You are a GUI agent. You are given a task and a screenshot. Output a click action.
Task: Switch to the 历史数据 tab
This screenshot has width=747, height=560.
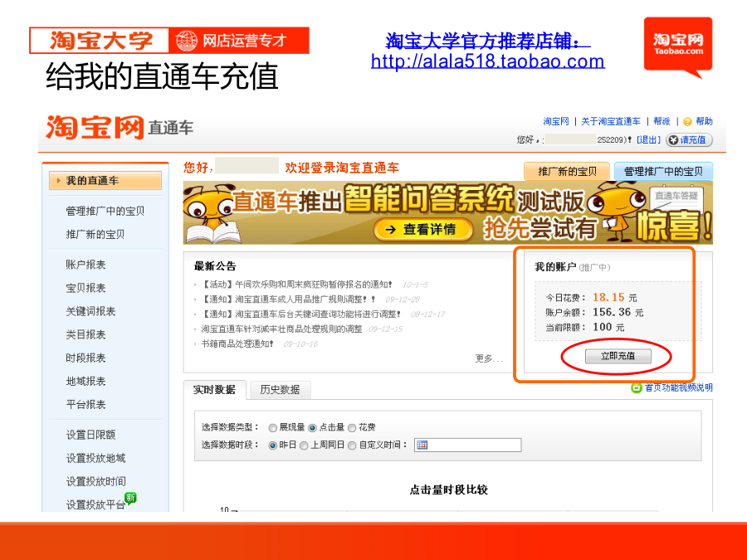click(281, 390)
